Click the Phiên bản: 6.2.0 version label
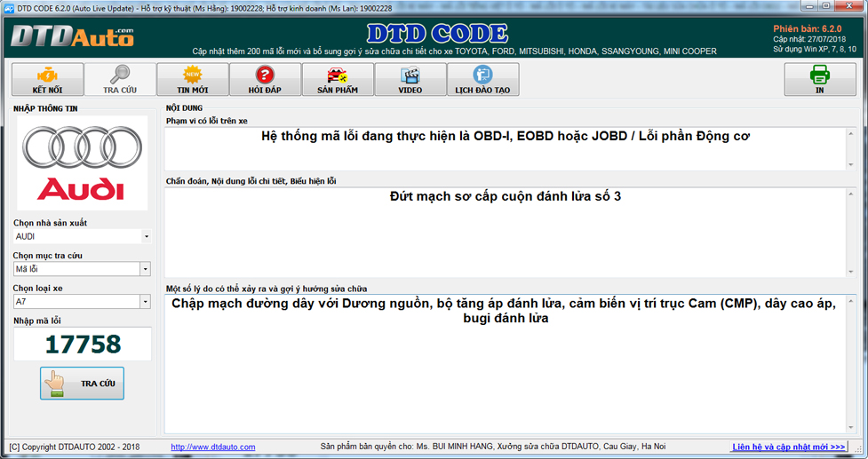The image size is (868, 459). pyautogui.click(x=807, y=28)
